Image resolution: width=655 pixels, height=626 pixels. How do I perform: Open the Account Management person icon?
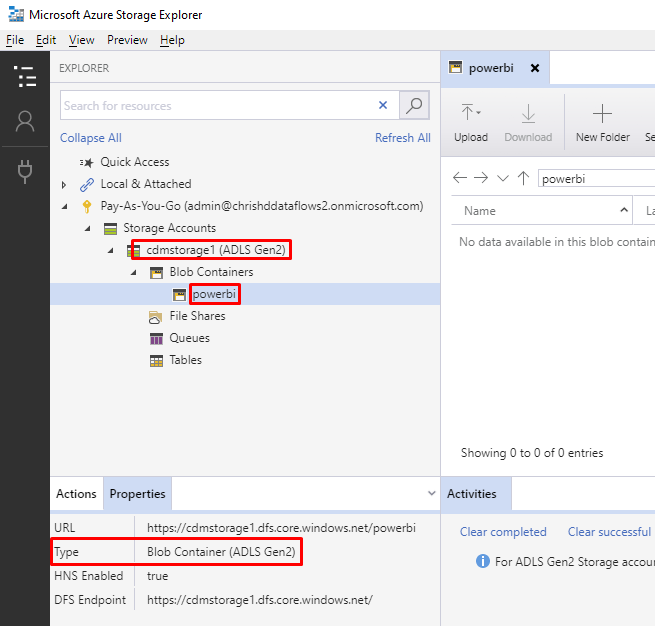click(25, 122)
